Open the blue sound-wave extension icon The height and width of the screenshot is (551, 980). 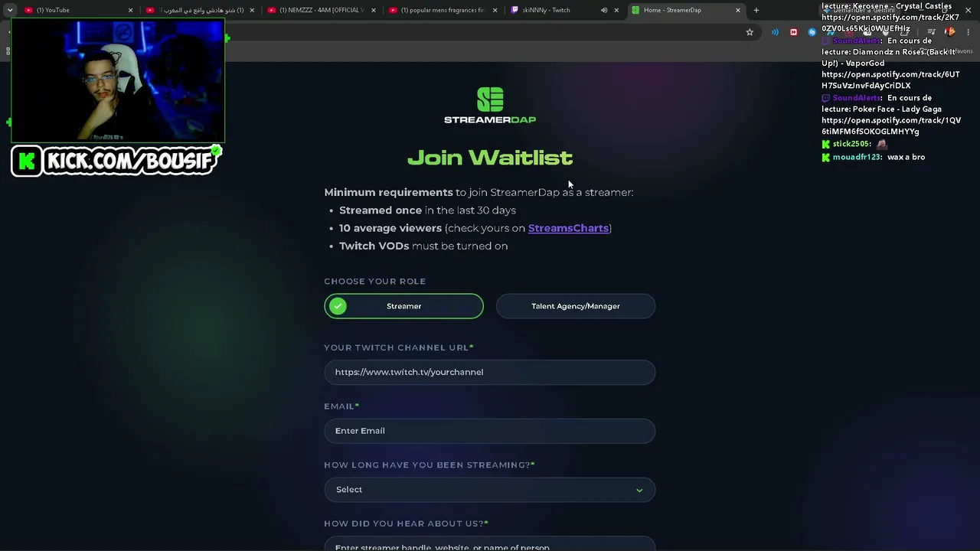[775, 32]
